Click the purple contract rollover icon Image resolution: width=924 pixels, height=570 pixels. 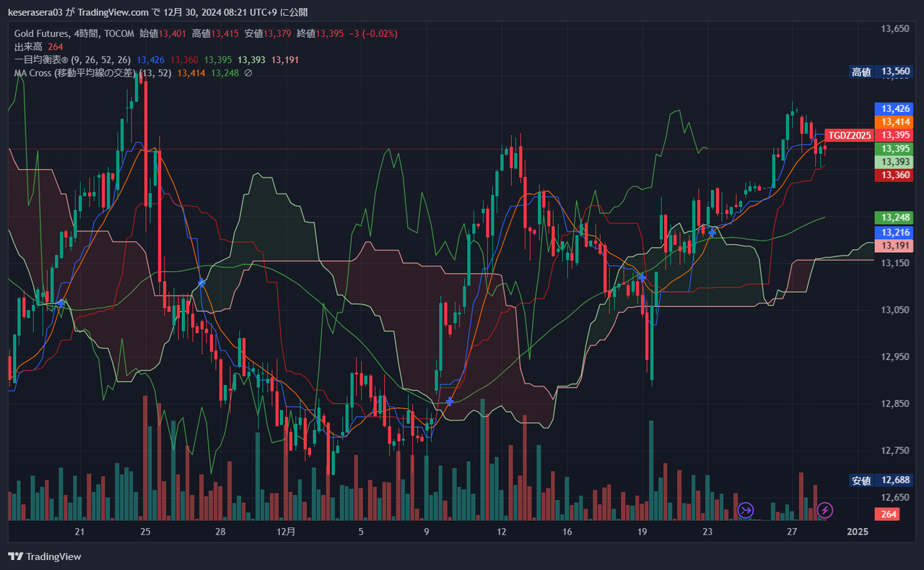coord(745,511)
